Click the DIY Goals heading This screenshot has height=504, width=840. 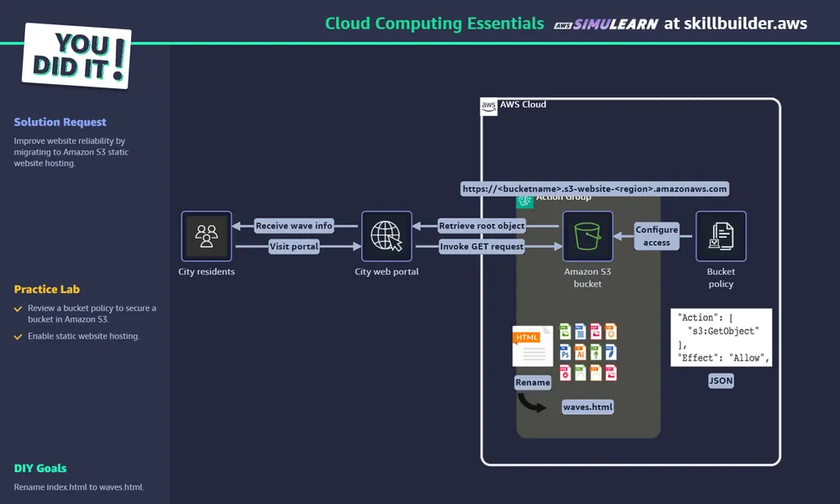40,468
